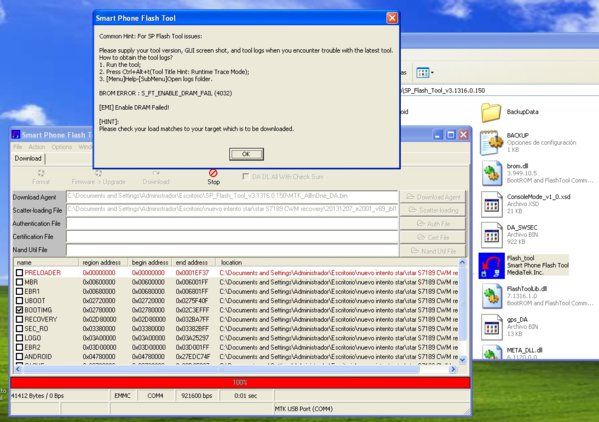Click the begin address column header
Screen dimensions: 599x422
coord(149,262)
